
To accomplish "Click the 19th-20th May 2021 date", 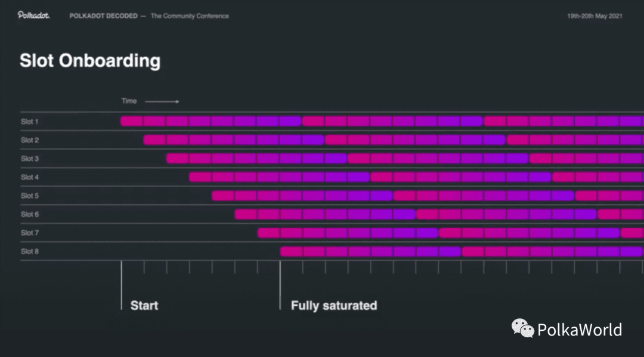I will (x=595, y=16).
